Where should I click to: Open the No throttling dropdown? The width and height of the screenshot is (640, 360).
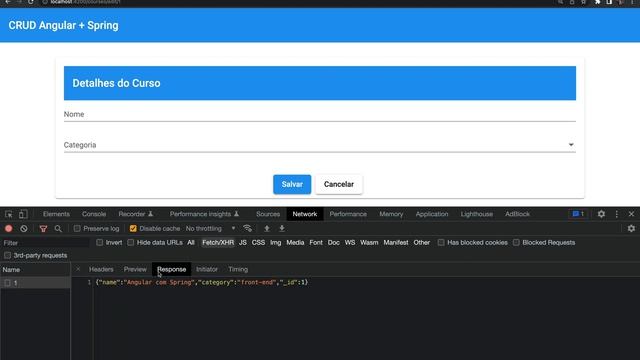pos(210,229)
